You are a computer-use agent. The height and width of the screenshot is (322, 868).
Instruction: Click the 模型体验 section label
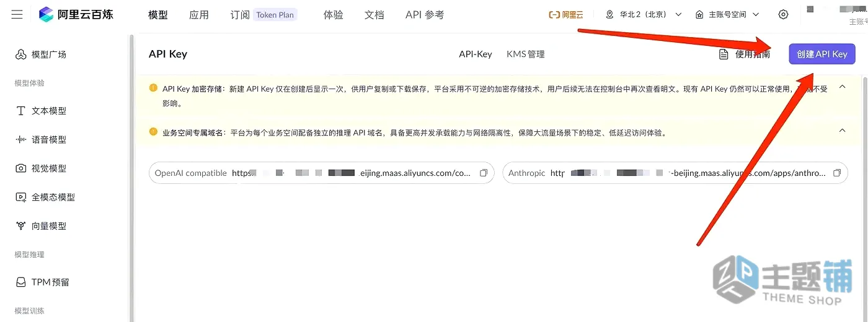coord(30,83)
